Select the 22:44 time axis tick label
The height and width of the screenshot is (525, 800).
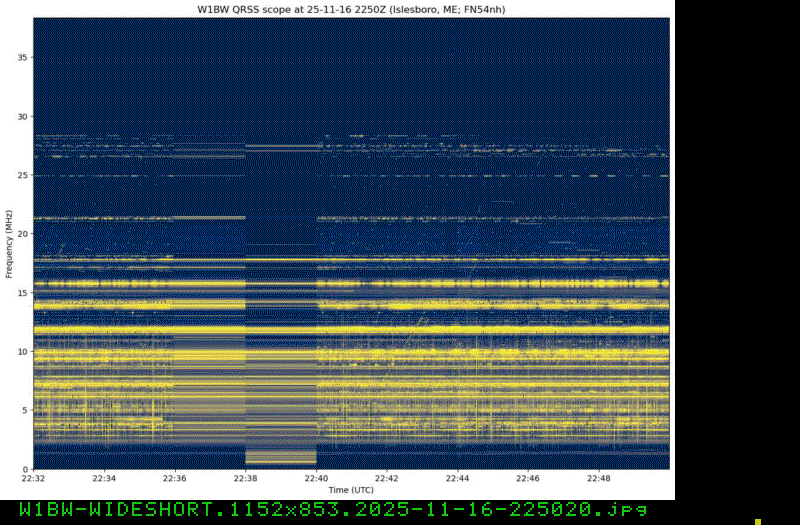point(458,479)
